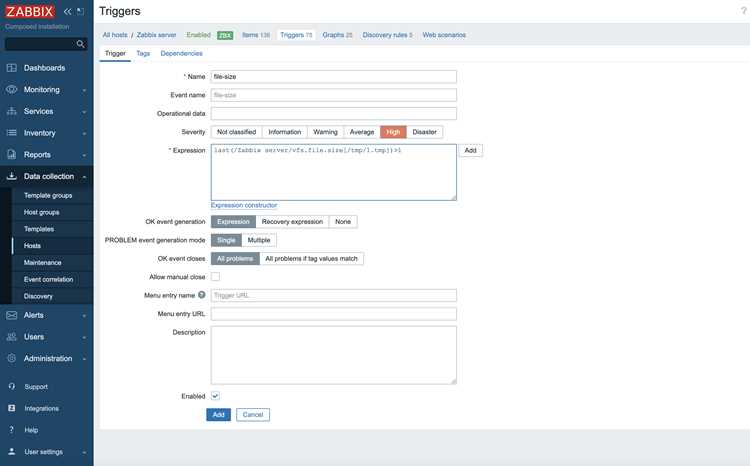Click the Help question mark icon in sidebar

point(12,430)
